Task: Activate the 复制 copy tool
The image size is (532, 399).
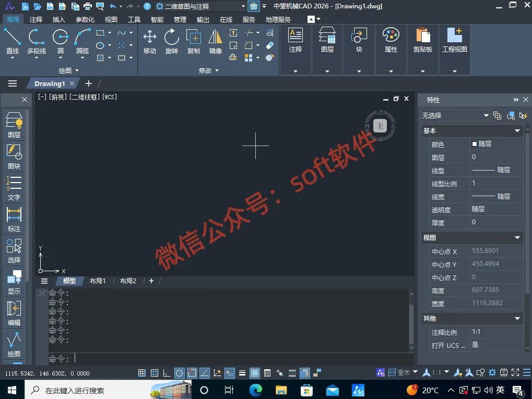Action: 194,41
